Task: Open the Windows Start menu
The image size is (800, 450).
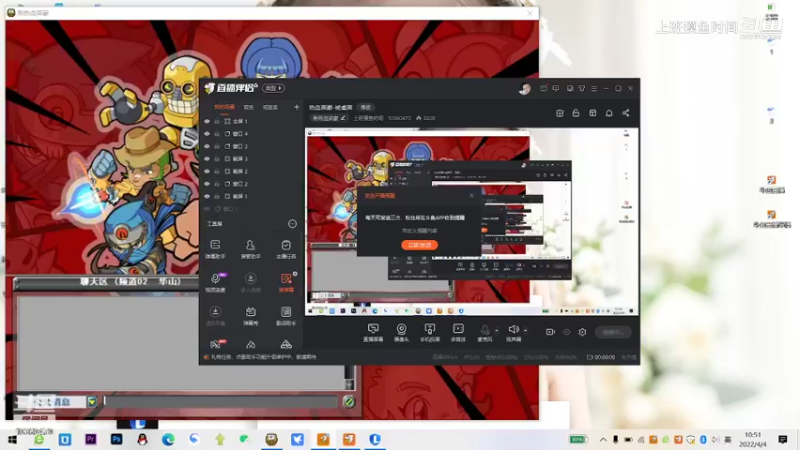Action: pos(12,439)
